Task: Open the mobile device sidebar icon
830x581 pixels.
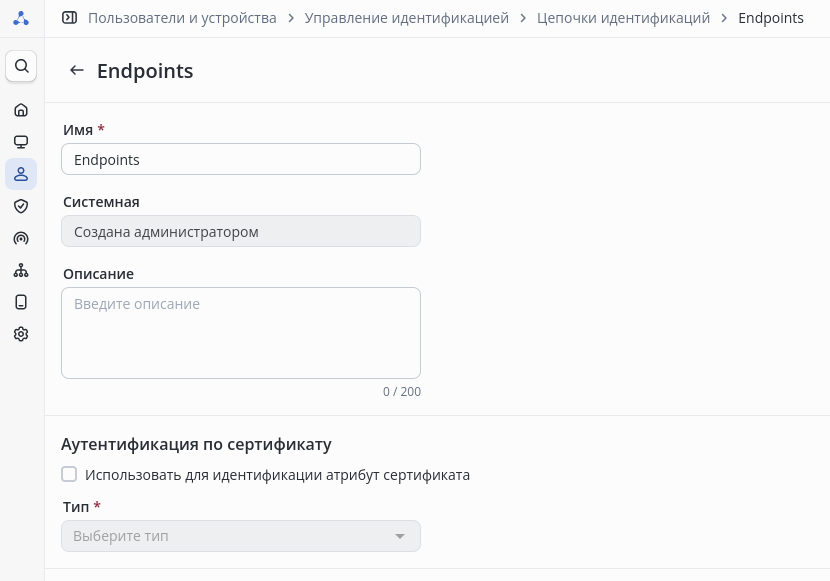Action: point(21,302)
